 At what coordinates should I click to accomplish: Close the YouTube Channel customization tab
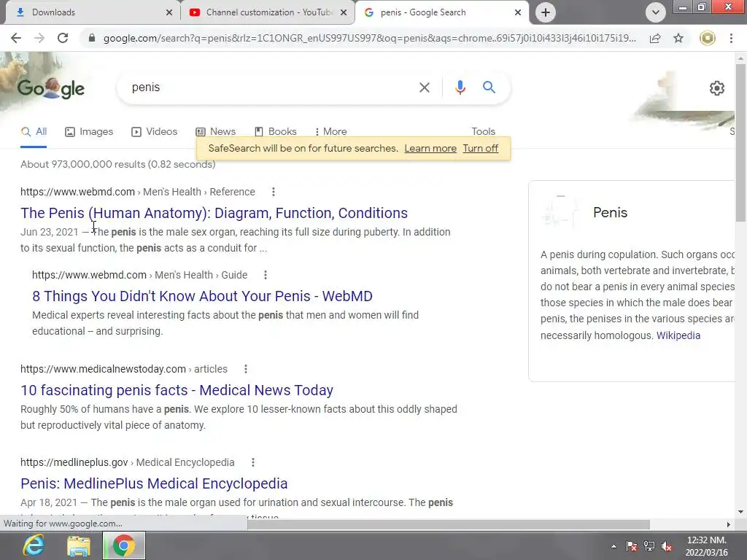(344, 12)
